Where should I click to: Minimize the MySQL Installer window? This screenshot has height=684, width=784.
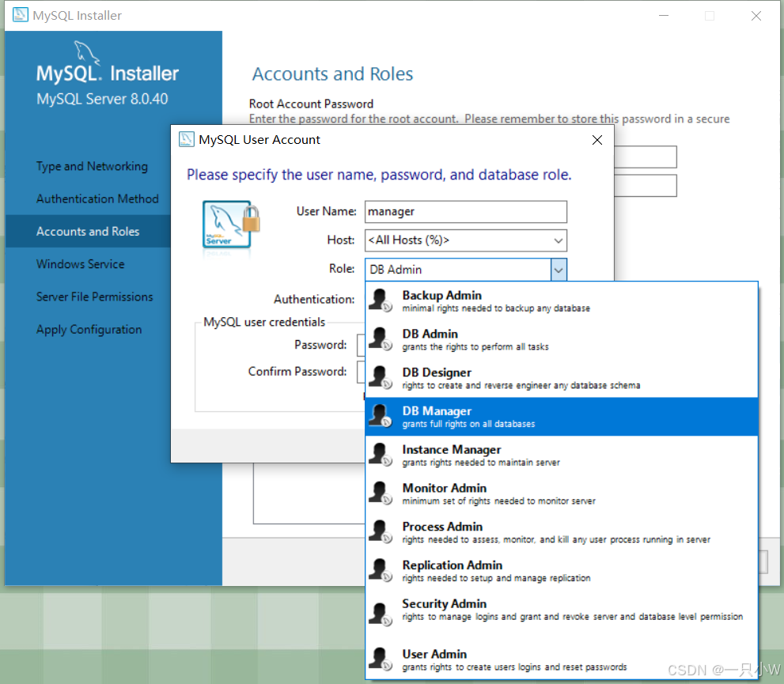point(664,16)
